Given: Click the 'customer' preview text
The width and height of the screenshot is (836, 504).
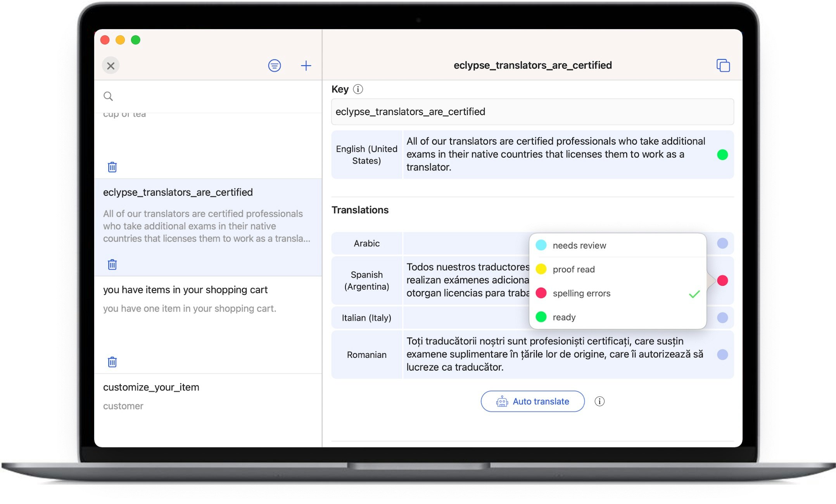Looking at the screenshot, I should click(x=123, y=406).
